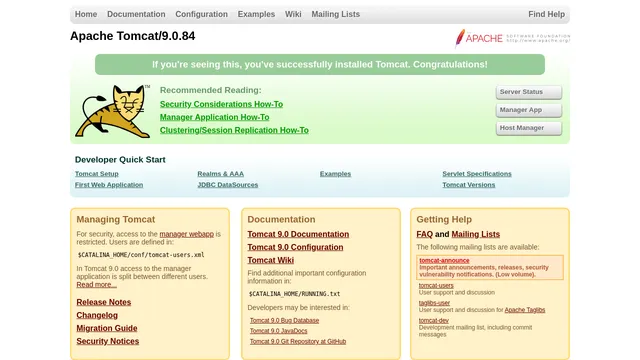Open Security Considerations How-To link
This screenshot has height=360, width=640.
(x=221, y=104)
